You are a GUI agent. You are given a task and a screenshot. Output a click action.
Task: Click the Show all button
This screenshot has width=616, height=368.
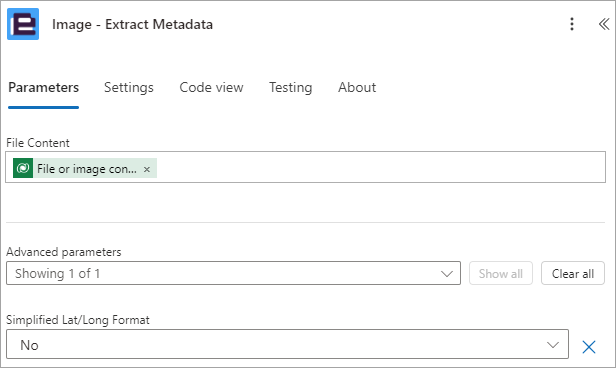[x=500, y=273]
